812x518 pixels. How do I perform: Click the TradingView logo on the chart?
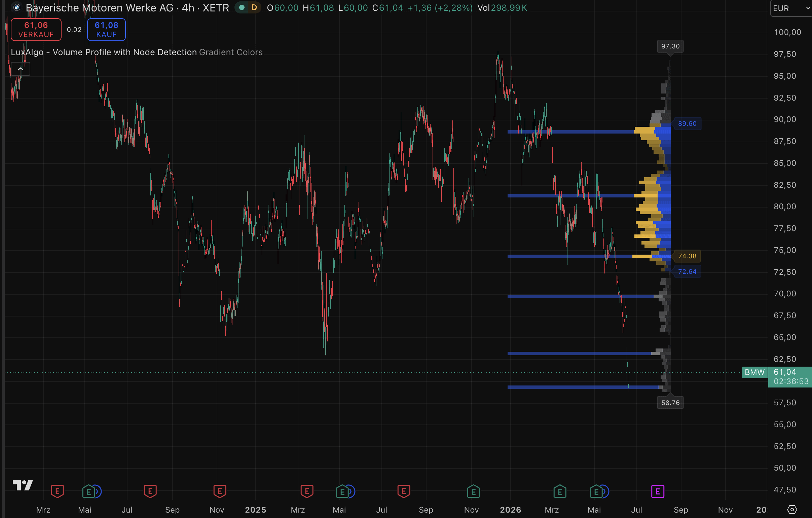point(23,485)
